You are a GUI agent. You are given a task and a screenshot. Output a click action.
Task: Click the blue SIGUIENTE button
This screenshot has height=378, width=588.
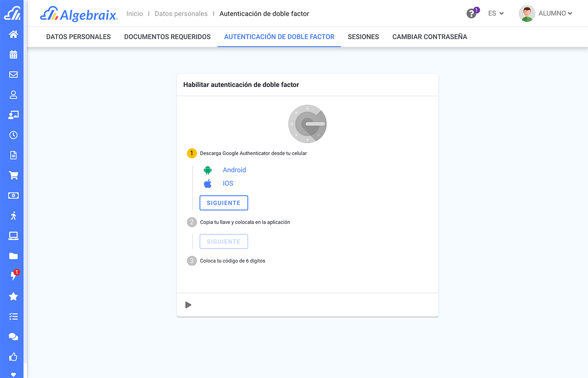(x=223, y=202)
